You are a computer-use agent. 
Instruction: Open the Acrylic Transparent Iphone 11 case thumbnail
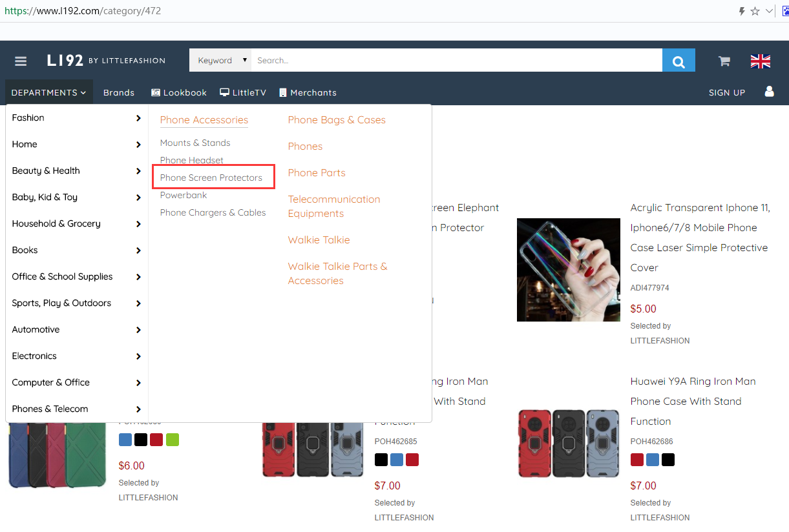point(569,270)
